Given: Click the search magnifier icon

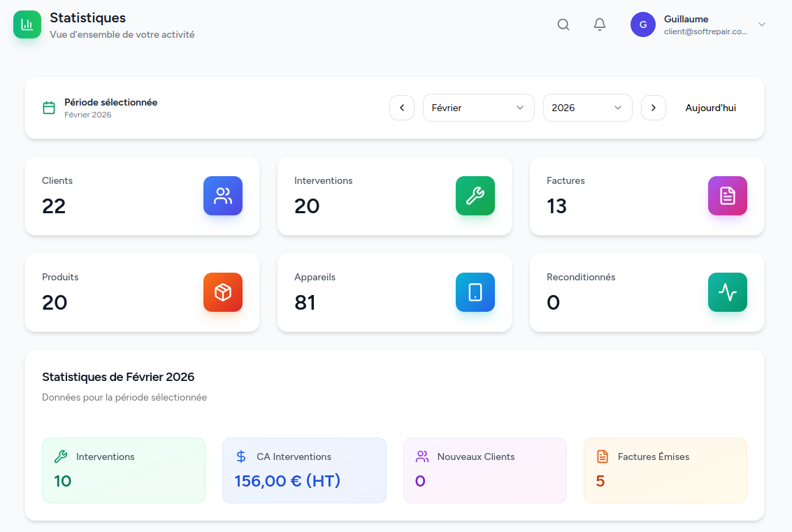Looking at the screenshot, I should pos(563,24).
